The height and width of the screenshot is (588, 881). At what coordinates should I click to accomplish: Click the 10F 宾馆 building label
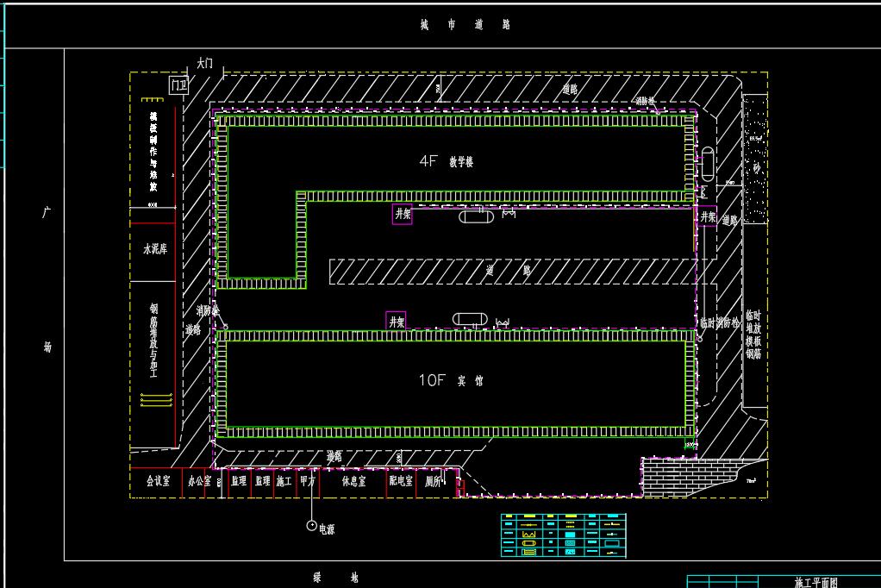451,380
